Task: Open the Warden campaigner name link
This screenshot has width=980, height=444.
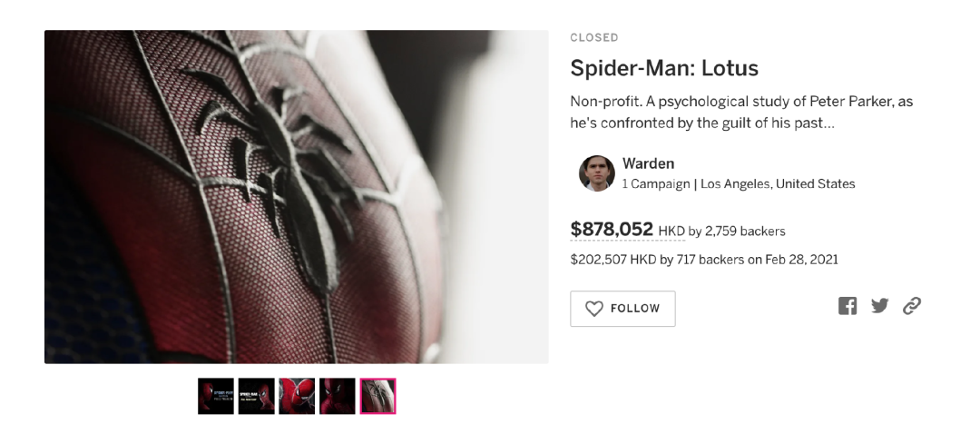Action: 648,164
